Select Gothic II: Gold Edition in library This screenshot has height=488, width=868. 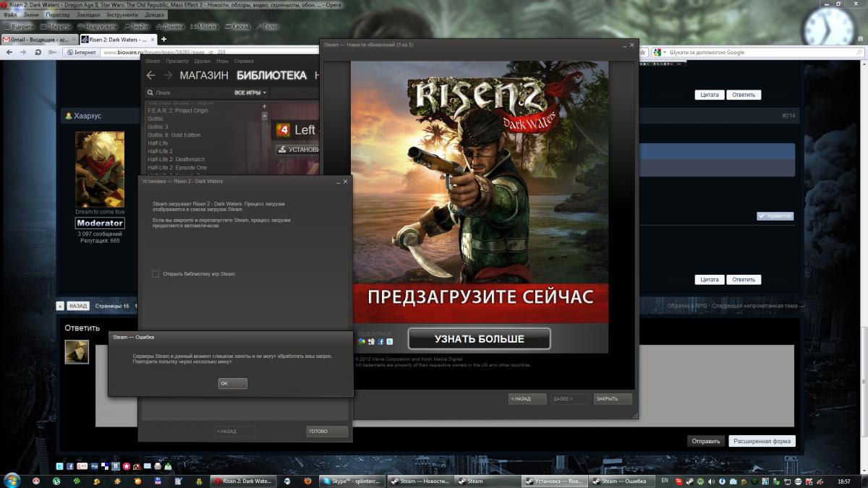tap(174, 135)
